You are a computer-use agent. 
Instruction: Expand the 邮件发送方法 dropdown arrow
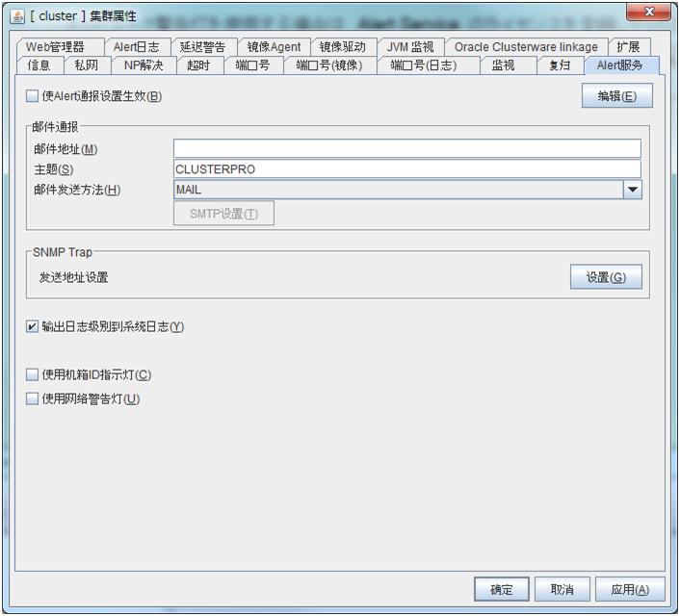coord(632,190)
